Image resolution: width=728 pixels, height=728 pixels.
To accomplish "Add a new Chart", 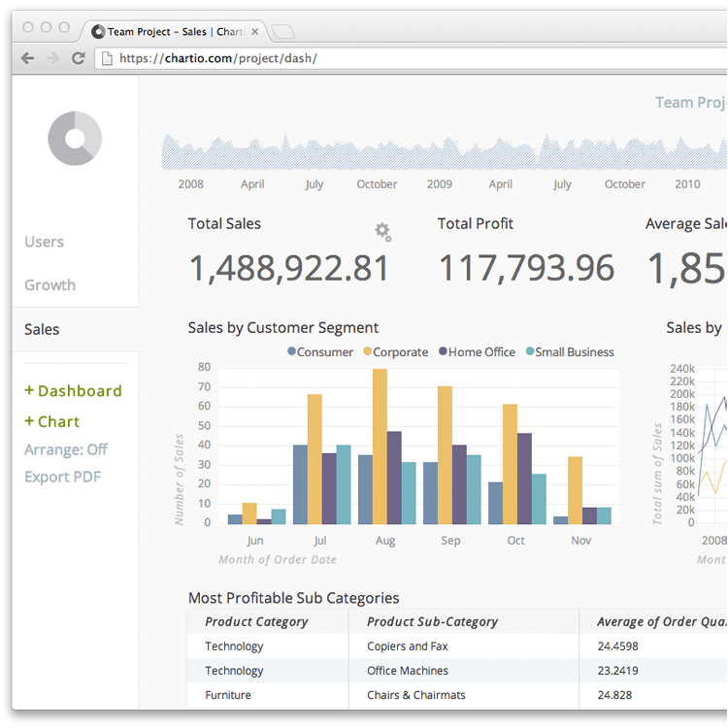I will (52, 421).
